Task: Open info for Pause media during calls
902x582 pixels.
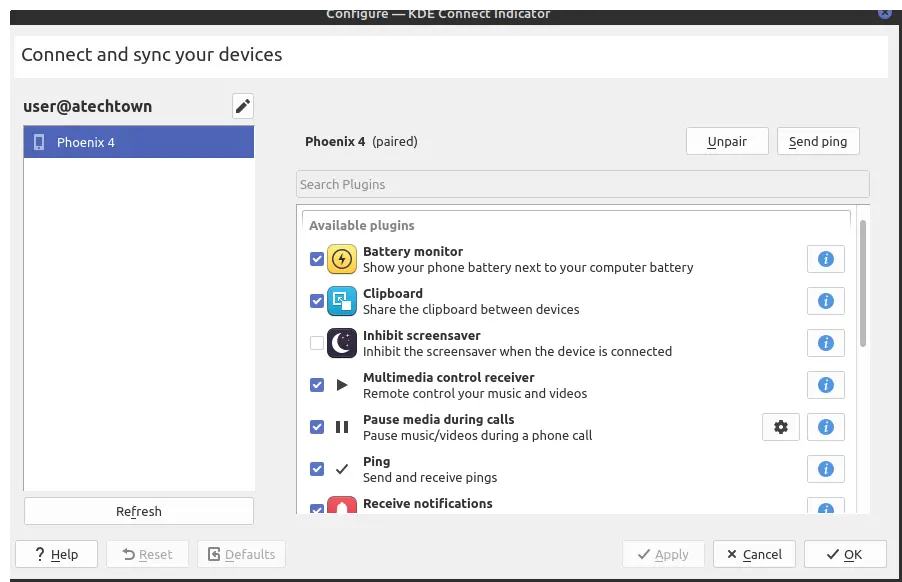Action: (x=825, y=427)
